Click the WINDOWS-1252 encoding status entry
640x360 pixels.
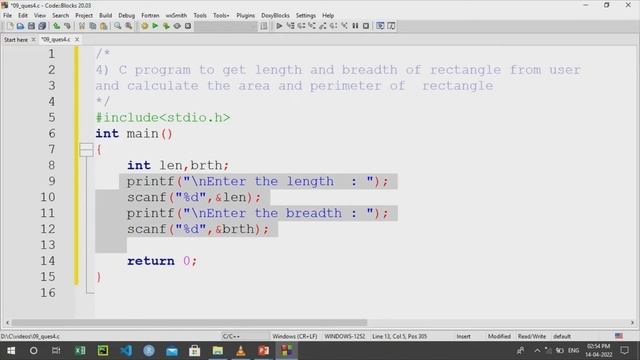pos(345,336)
